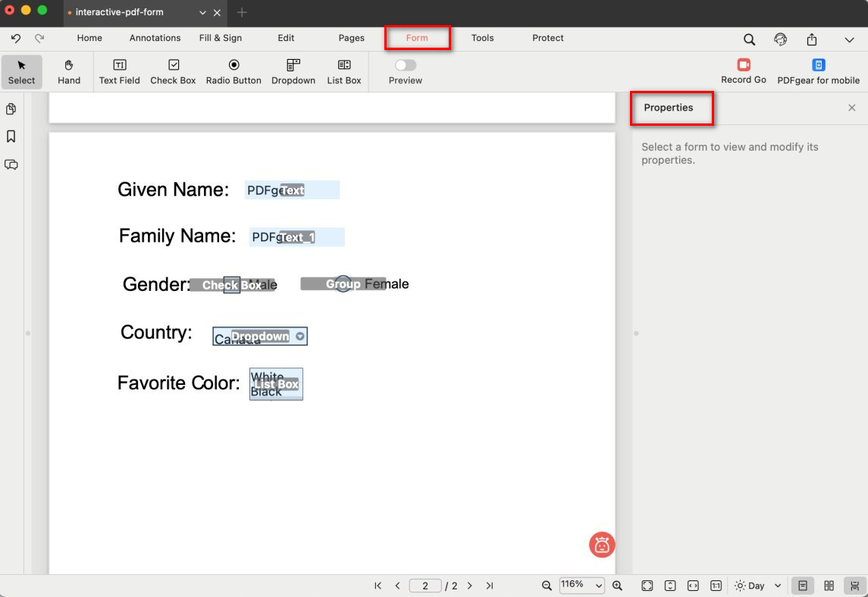This screenshot has width=868, height=597.
Task: Click the Male check box field
Action: [232, 285]
